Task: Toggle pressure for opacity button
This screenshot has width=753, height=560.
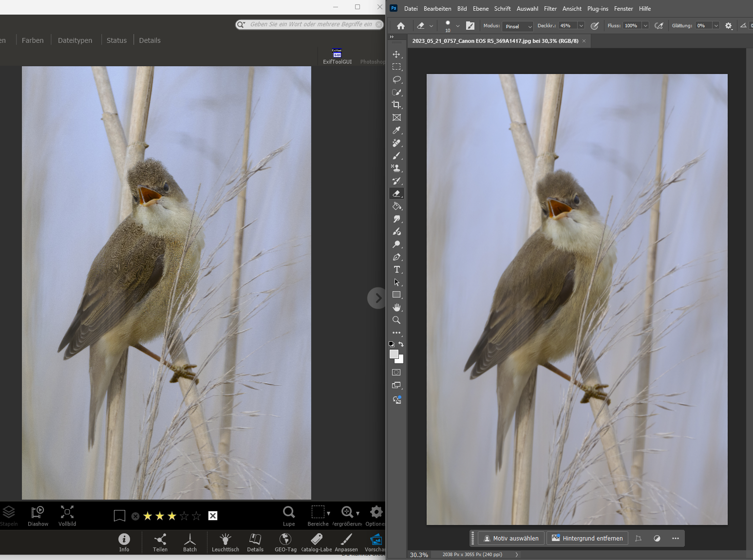Action: 594,26
